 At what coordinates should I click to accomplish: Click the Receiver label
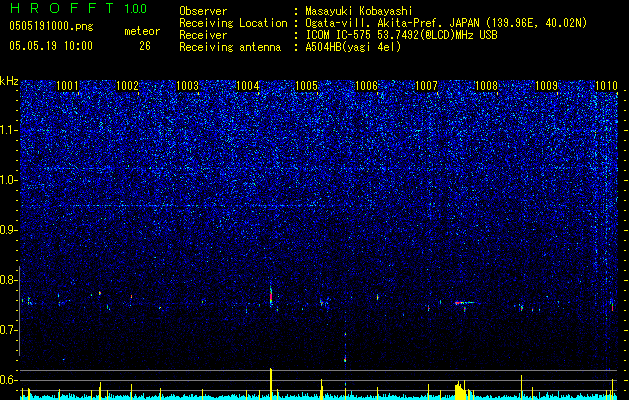[x=203, y=35]
